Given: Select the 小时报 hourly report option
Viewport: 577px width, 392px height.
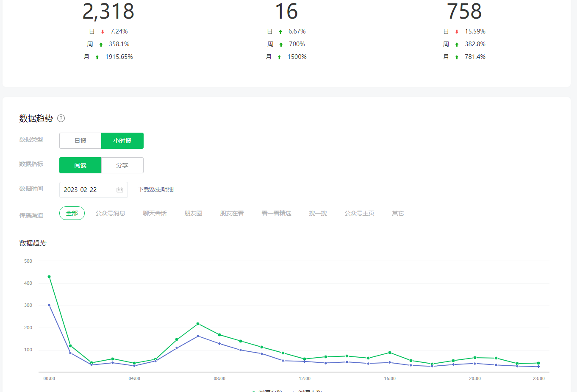Looking at the screenshot, I should [x=122, y=141].
